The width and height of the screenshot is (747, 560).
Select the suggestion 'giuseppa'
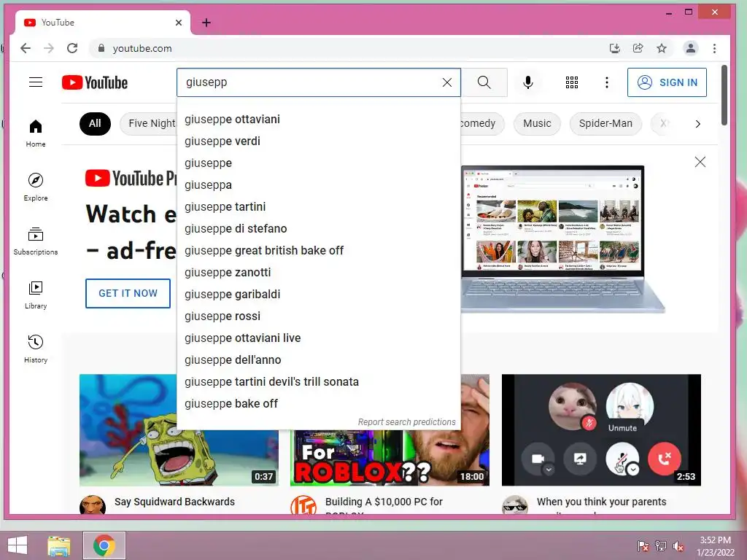318,184
